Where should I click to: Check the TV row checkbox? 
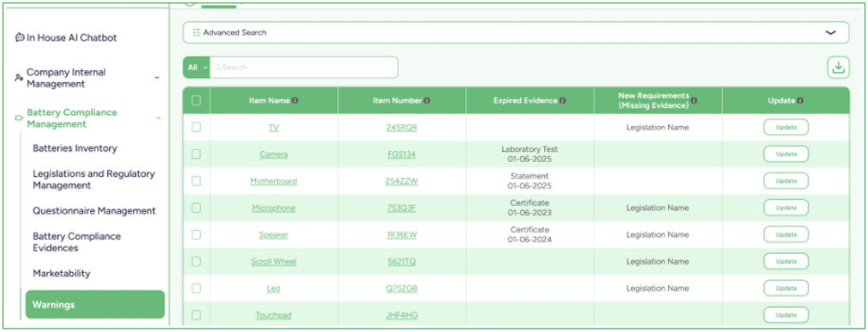196,127
